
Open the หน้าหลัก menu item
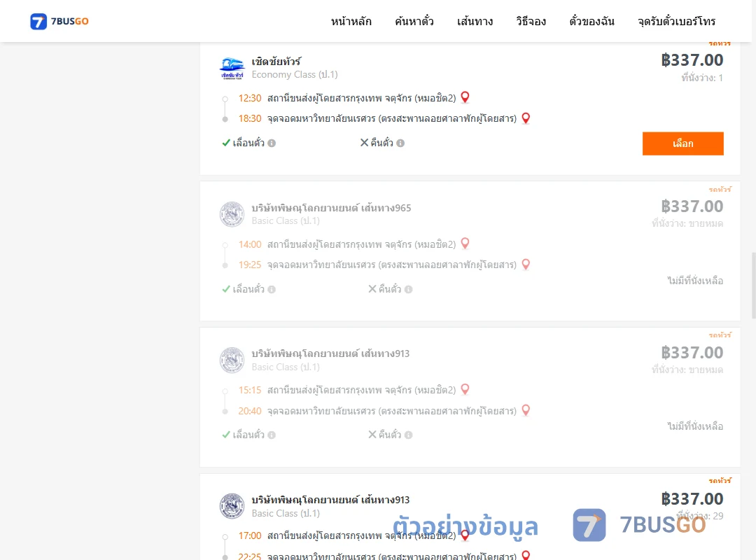coord(351,21)
